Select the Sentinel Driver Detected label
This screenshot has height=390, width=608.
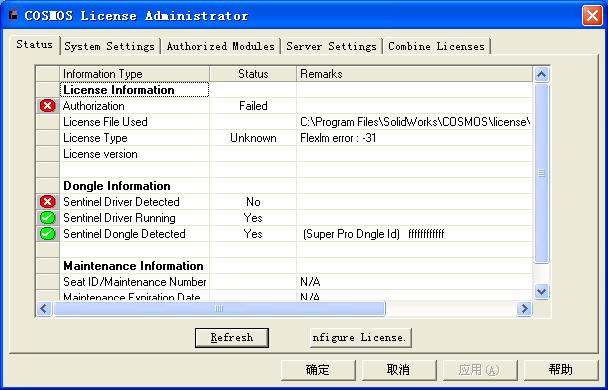tap(135, 202)
